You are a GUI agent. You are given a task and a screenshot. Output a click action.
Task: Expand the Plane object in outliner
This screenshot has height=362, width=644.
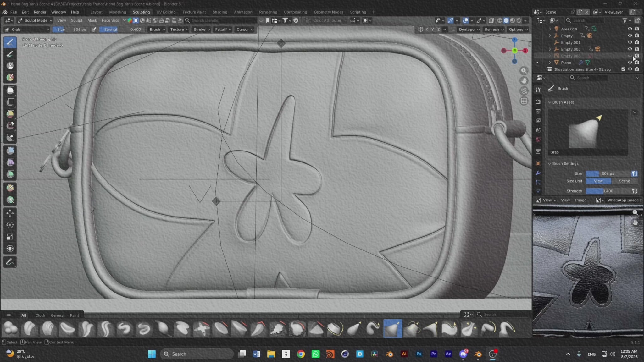coord(550,63)
